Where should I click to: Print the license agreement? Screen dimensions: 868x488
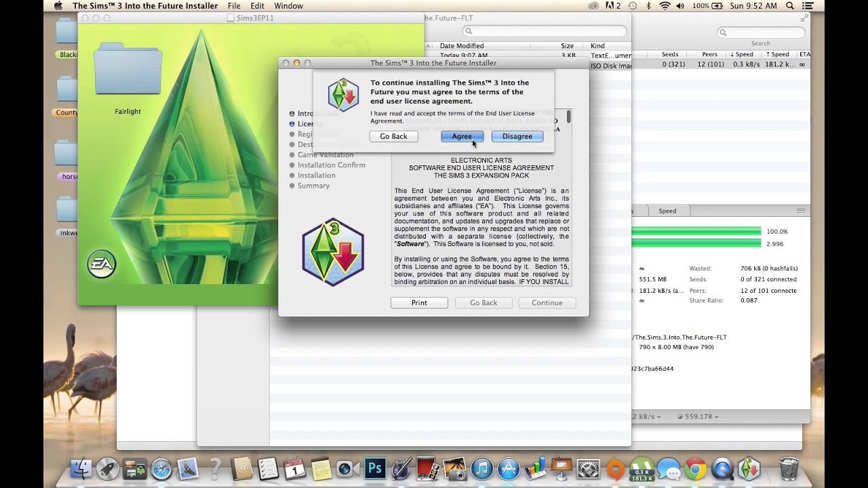pyautogui.click(x=419, y=303)
